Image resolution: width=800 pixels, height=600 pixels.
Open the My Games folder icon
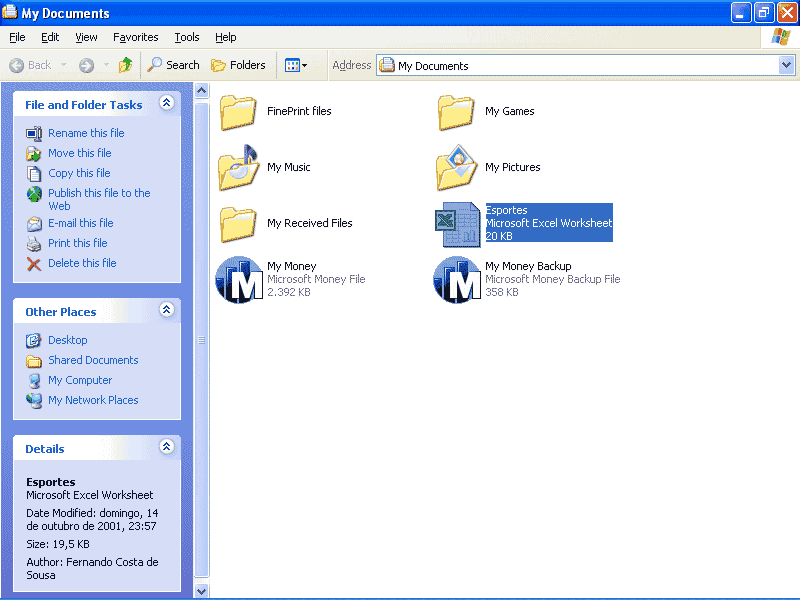tap(457, 111)
